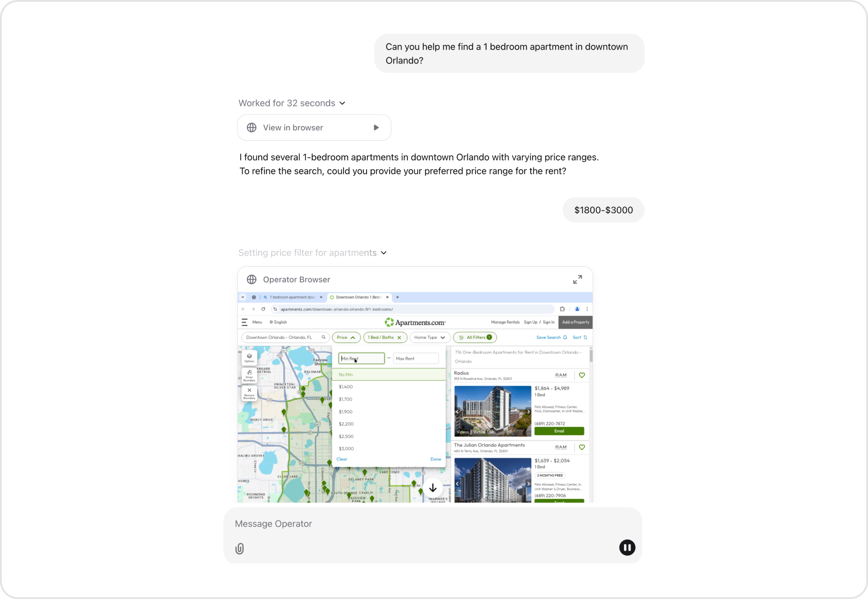Click the pause button in message box
Screen dimensions: 868x599
tap(627, 548)
